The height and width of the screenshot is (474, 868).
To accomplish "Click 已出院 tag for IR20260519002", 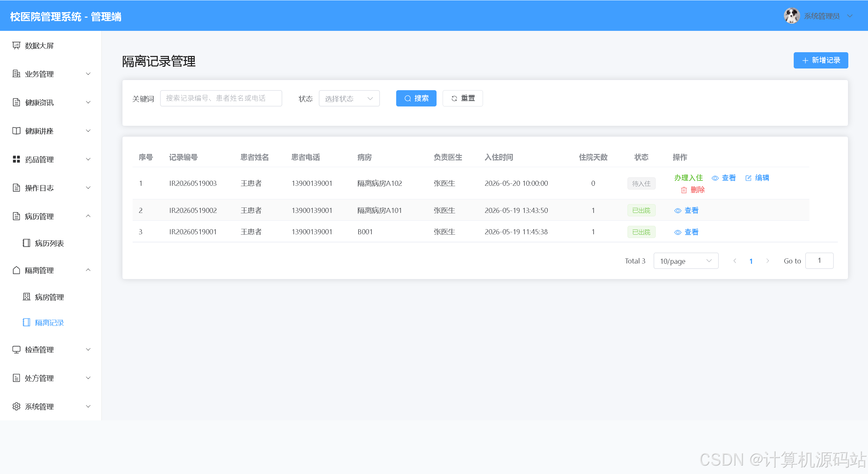I will [641, 210].
